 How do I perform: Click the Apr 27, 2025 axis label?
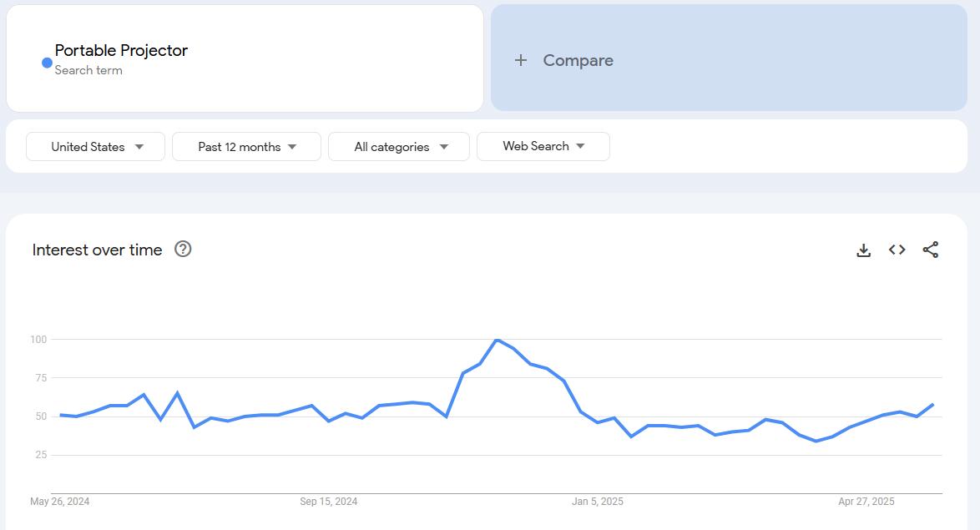(x=866, y=502)
